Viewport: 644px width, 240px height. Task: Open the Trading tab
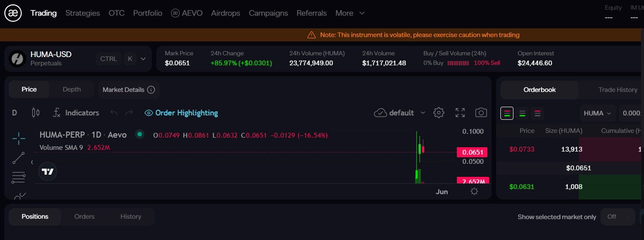click(x=44, y=13)
